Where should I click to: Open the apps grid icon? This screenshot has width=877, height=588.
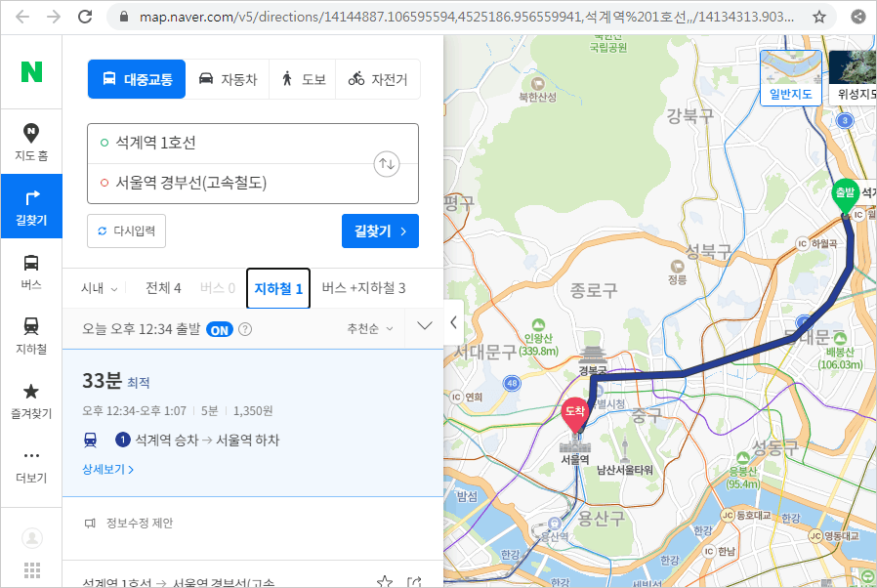point(32,570)
